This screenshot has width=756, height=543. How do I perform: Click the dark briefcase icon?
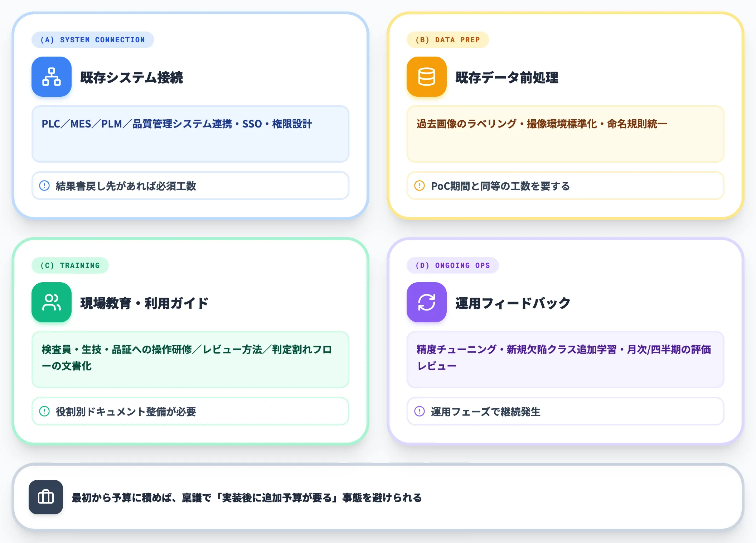(x=46, y=497)
